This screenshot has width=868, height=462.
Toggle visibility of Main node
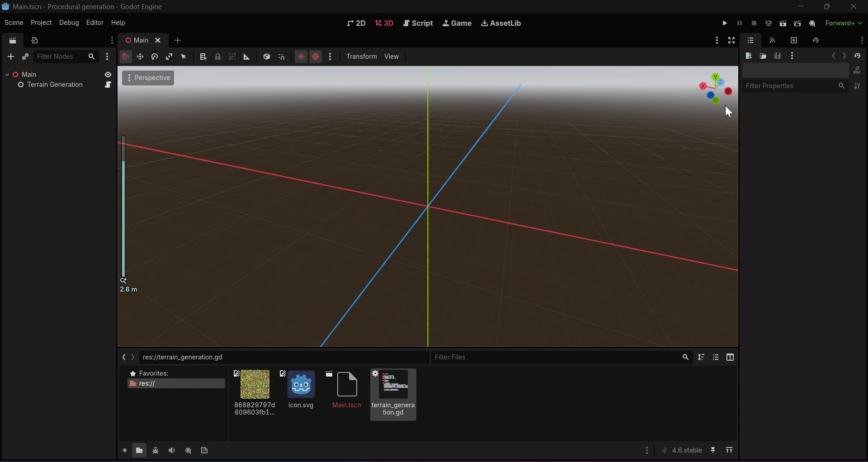tap(108, 75)
